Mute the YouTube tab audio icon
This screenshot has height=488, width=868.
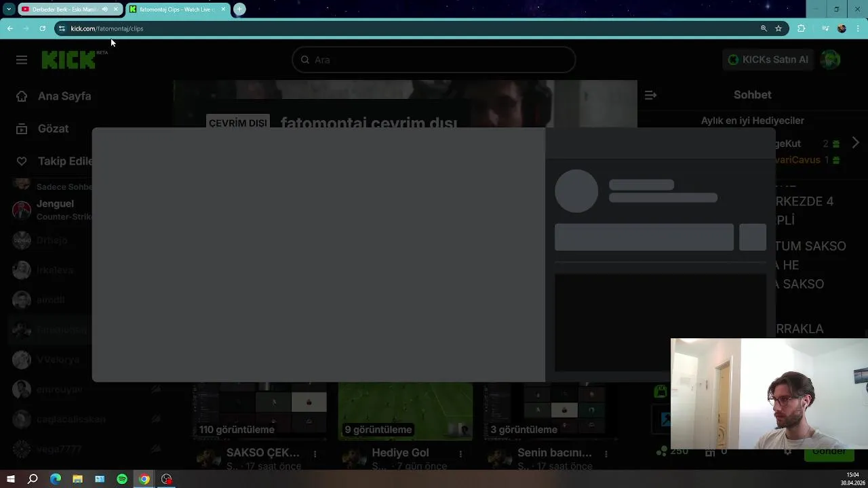104,9
